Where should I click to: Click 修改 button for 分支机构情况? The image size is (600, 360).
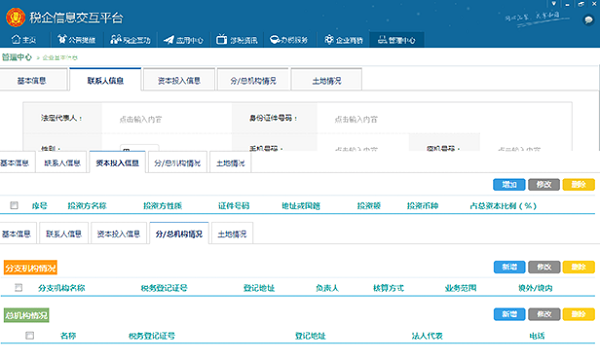click(544, 267)
